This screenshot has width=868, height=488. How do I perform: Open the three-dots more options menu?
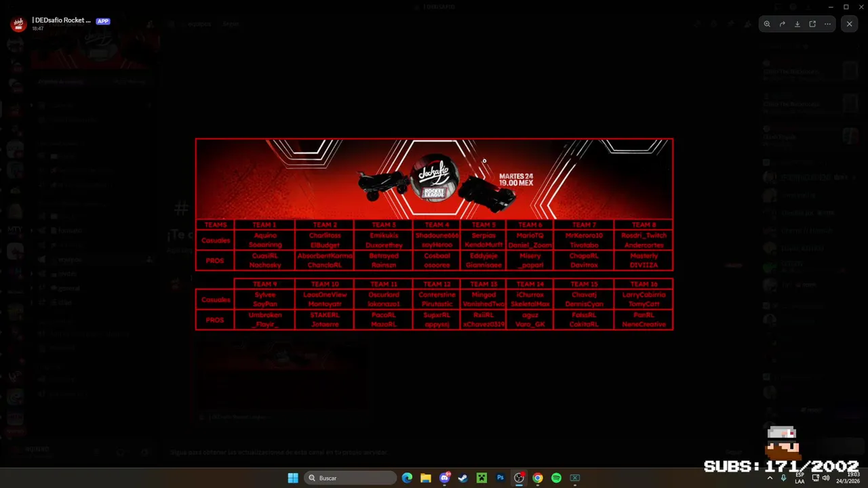pyautogui.click(x=827, y=24)
